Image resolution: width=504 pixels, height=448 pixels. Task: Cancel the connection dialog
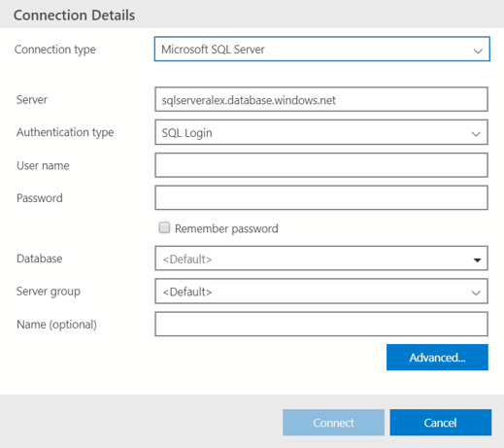441,423
